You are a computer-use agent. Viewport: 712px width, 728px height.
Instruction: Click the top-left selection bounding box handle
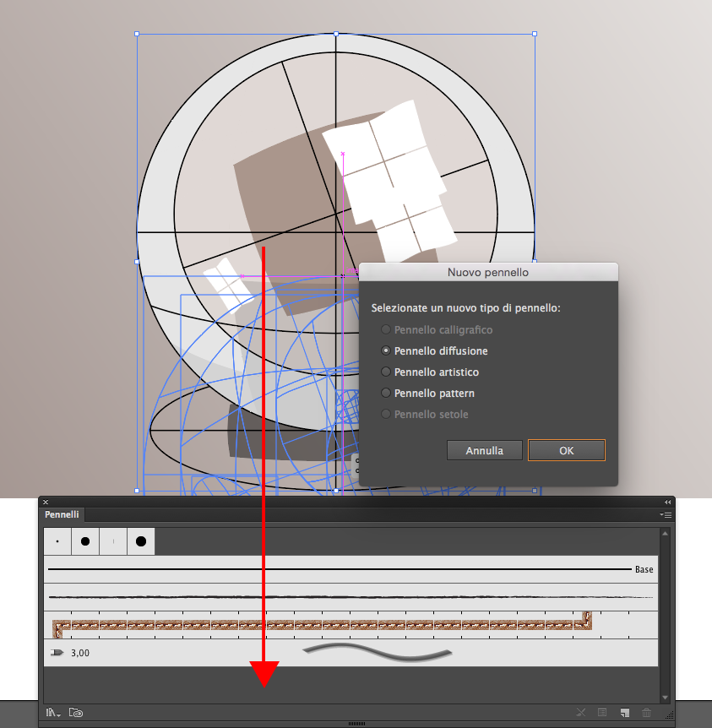click(137, 34)
